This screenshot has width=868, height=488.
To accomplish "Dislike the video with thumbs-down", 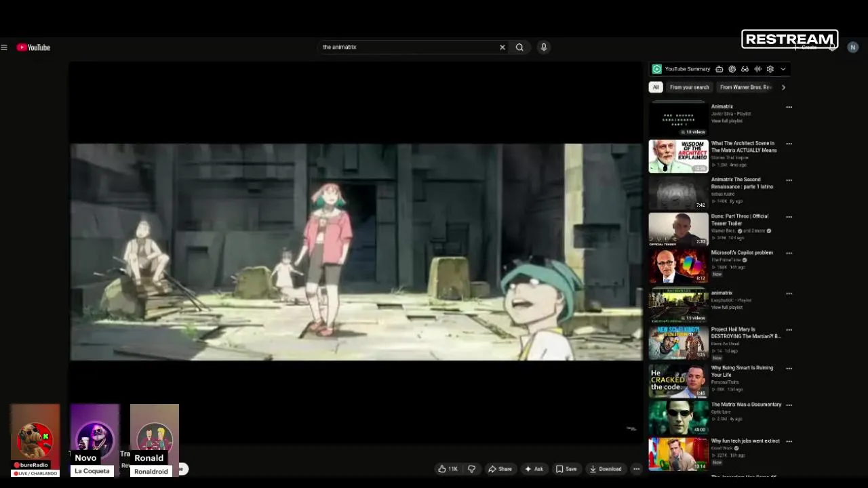I will click(x=472, y=469).
